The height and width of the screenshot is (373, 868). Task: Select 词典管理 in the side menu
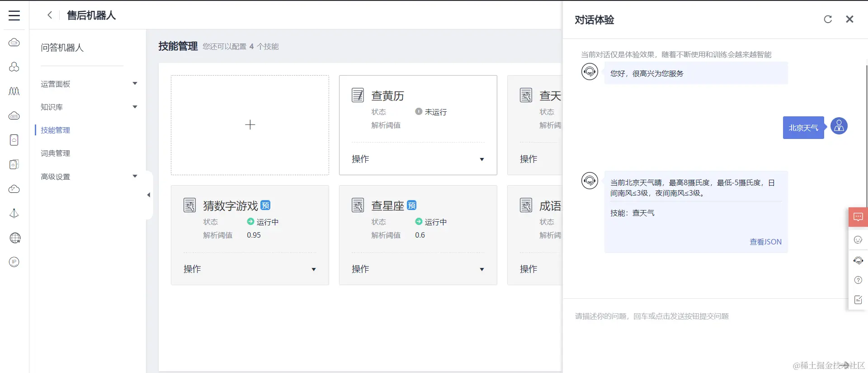tap(56, 153)
